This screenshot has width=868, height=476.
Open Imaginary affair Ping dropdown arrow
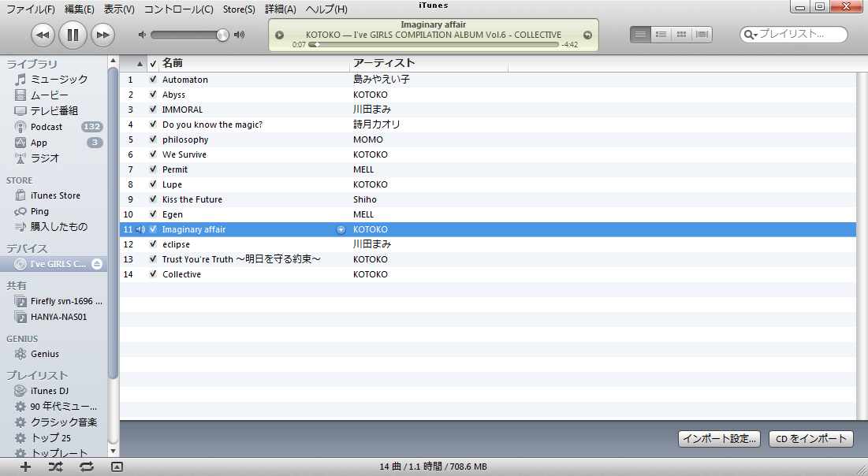click(341, 229)
